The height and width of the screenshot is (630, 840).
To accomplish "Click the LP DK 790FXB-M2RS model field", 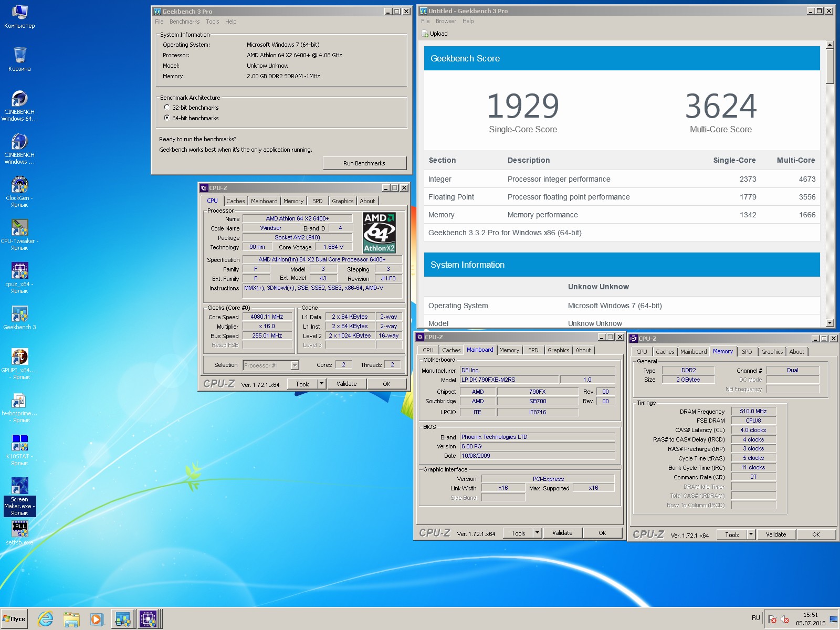I will point(509,380).
